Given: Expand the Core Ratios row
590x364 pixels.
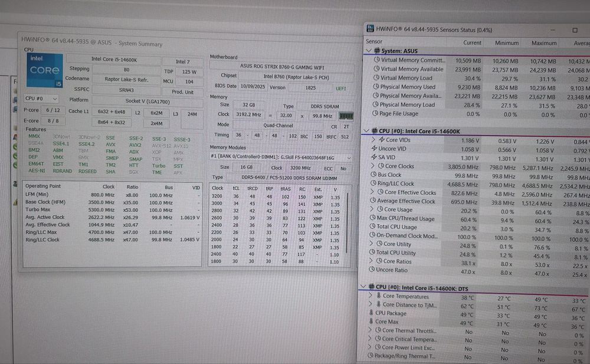Looking at the screenshot, I should tap(371, 261).
